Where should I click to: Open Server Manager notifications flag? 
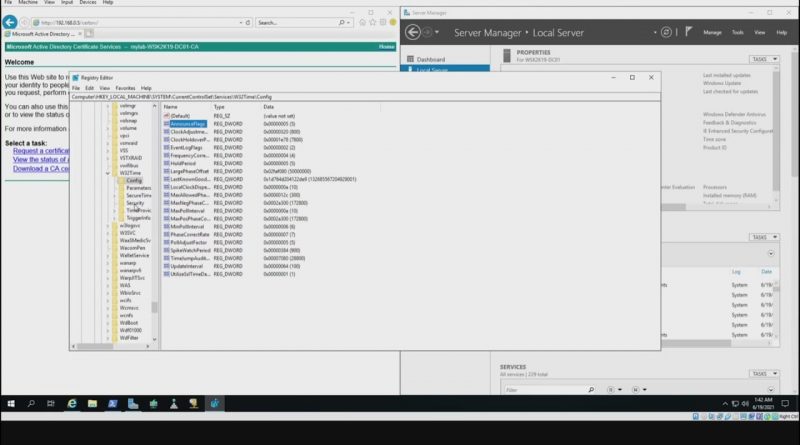(x=688, y=32)
